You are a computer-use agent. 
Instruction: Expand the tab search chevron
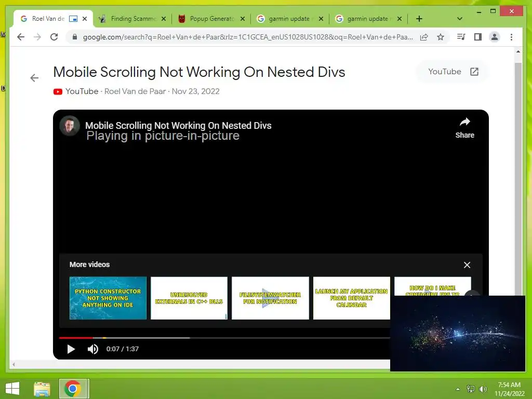click(x=460, y=19)
